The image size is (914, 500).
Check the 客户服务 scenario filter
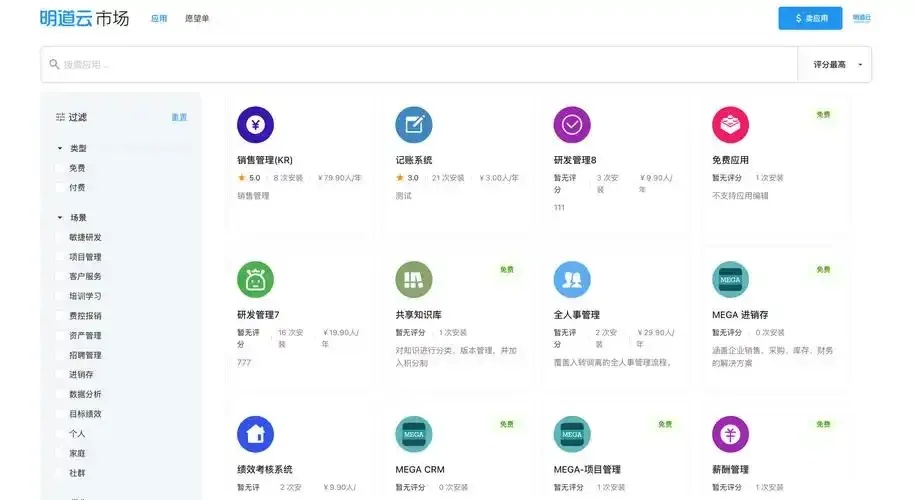pyautogui.click(x=59, y=276)
